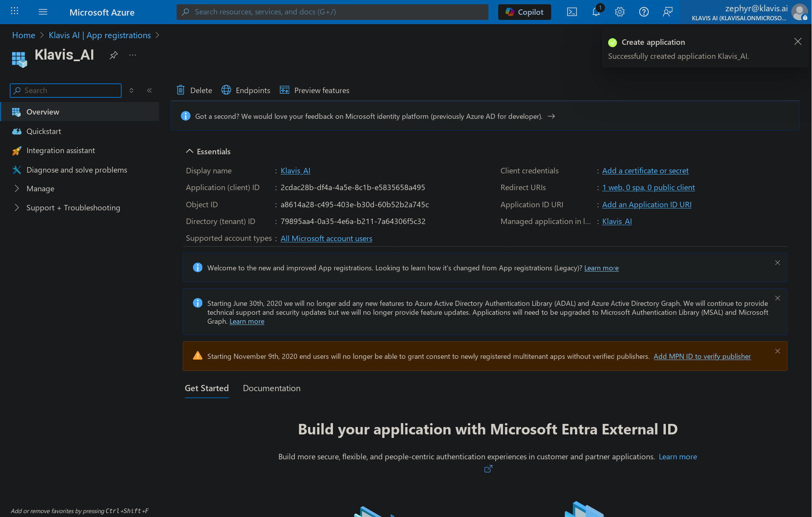
Task: Open Preview features
Action: (x=314, y=90)
